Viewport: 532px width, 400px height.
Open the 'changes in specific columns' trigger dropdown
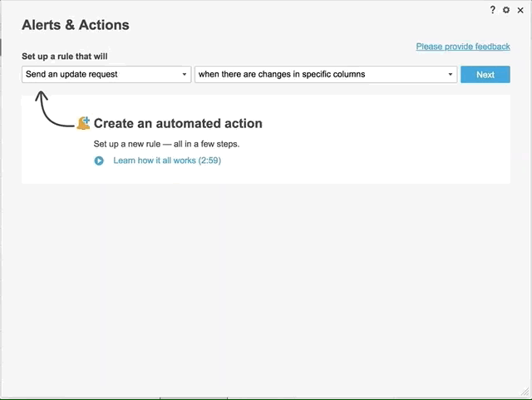[326, 74]
